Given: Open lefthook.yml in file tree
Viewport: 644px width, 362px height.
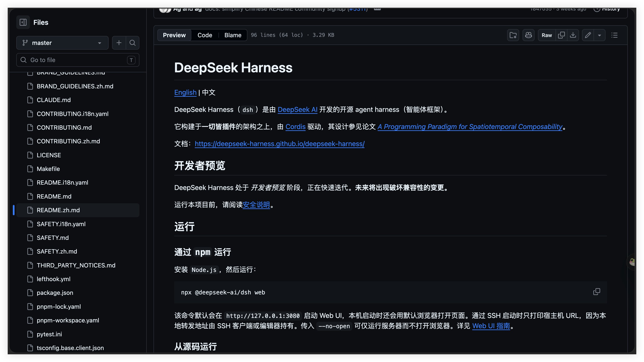Looking at the screenshot, I should pos(78,279).
